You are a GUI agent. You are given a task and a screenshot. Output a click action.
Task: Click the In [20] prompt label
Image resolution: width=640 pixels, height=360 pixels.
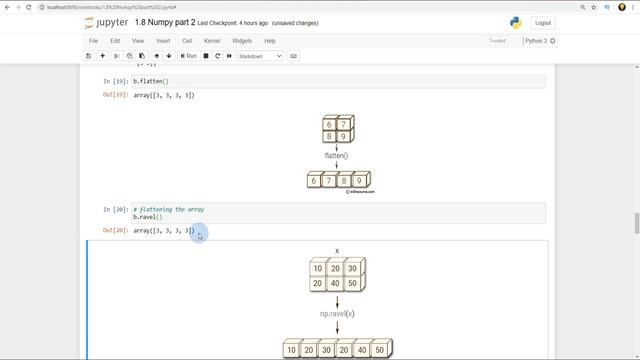click(x=116, y=209)
